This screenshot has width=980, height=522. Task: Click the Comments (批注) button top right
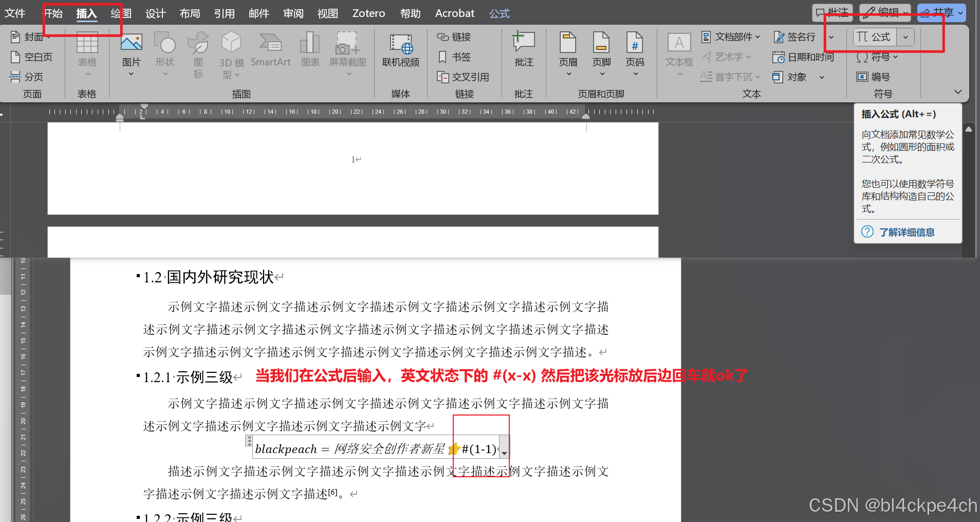(833, 13)
